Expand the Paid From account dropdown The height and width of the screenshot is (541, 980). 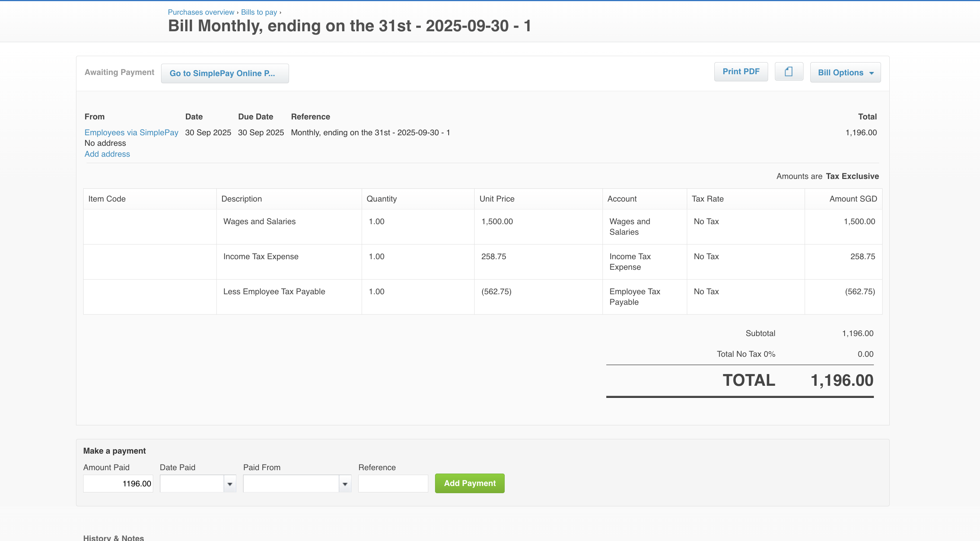click(345, 483)
